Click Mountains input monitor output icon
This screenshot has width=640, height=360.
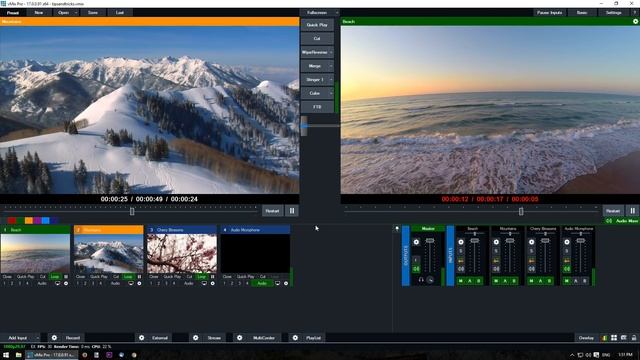131,283
